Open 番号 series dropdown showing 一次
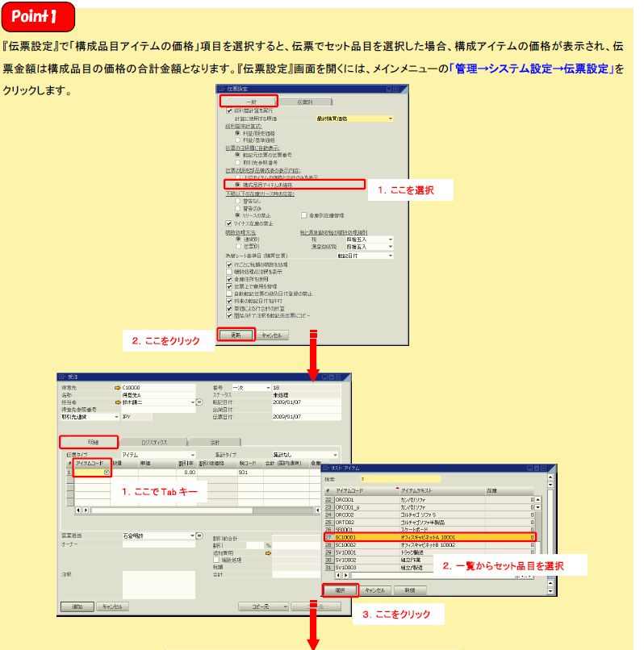The width and height of the screenshot is (644, 650). point(251,388)
